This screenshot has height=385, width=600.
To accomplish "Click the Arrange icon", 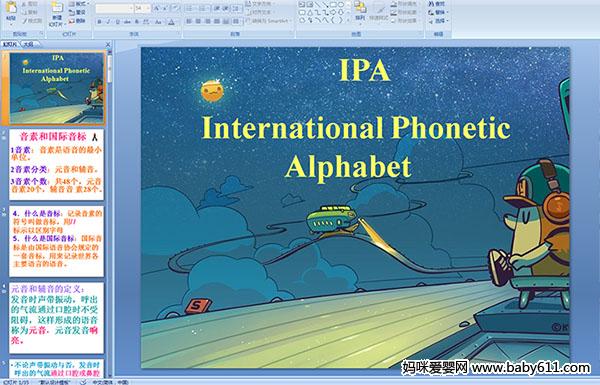I will click(360, 7).
